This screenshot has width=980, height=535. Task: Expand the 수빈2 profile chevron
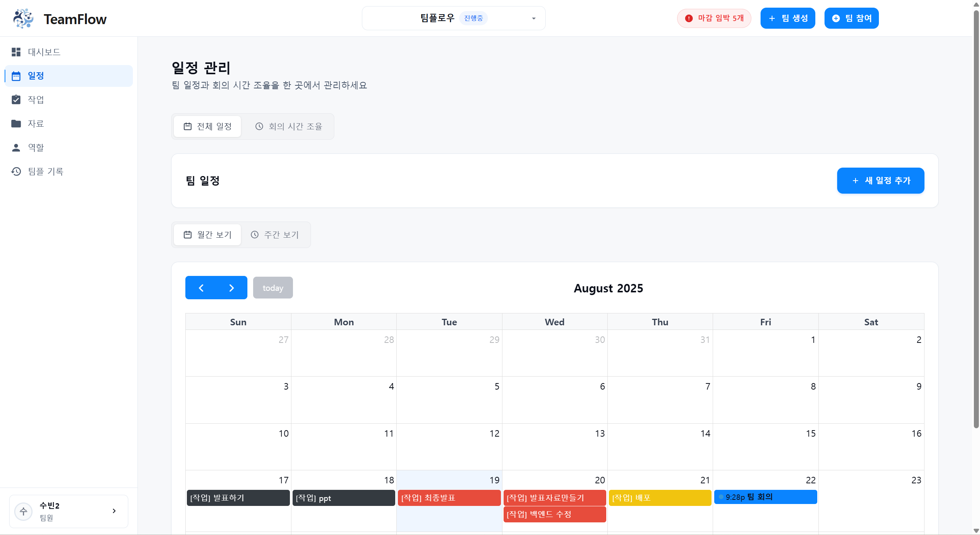point(114,511)
